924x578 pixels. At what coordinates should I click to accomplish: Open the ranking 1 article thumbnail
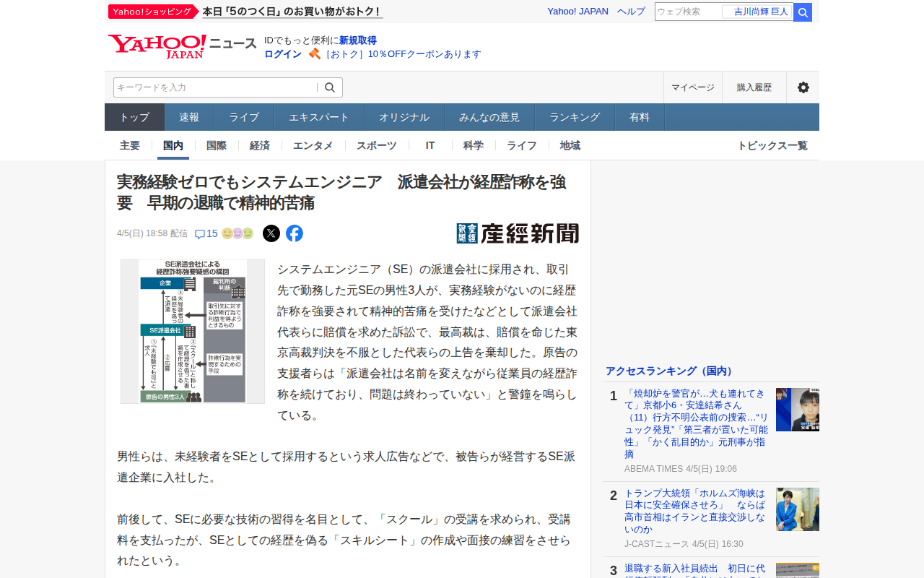(x=798, y=410)
